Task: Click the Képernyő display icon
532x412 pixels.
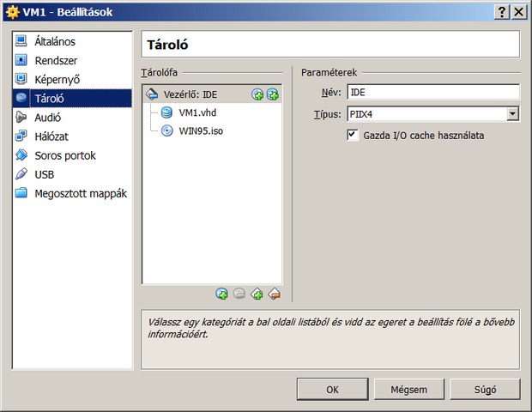Action: click(x=21, y=79)
